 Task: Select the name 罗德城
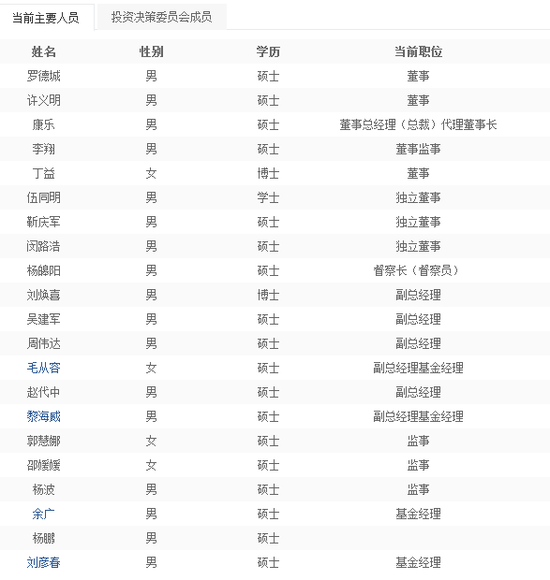point(44,76)
